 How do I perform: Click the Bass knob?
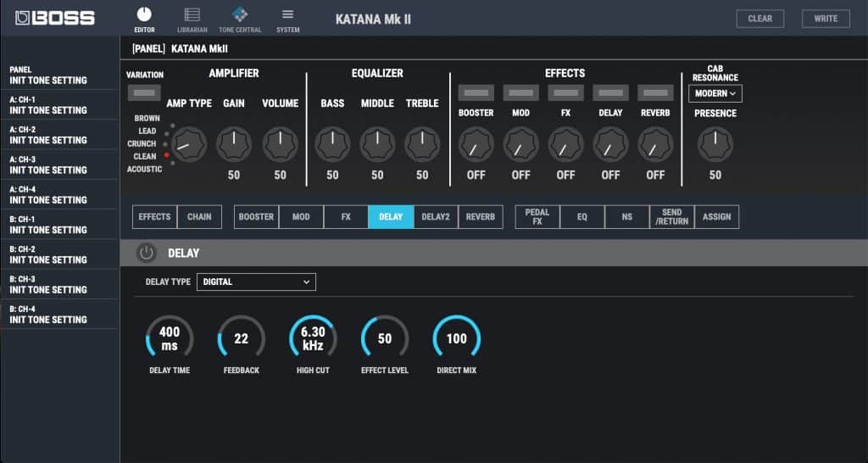point(332,144)
